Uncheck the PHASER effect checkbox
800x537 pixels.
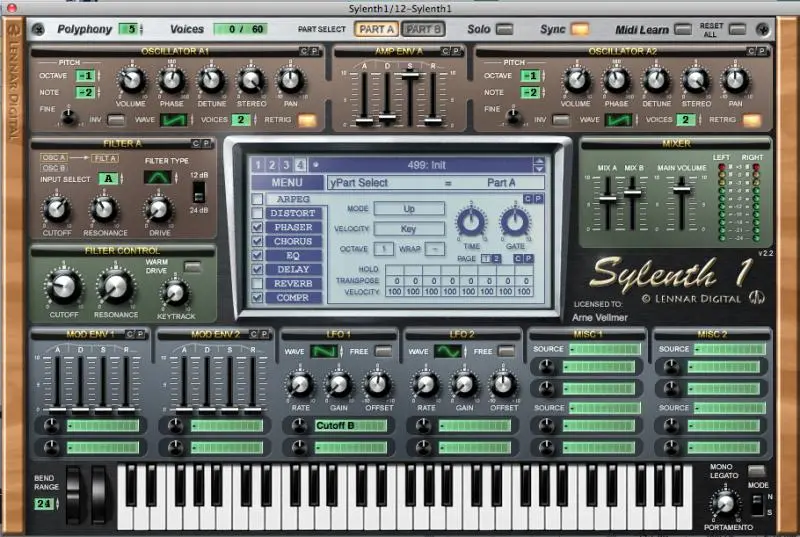257,227
